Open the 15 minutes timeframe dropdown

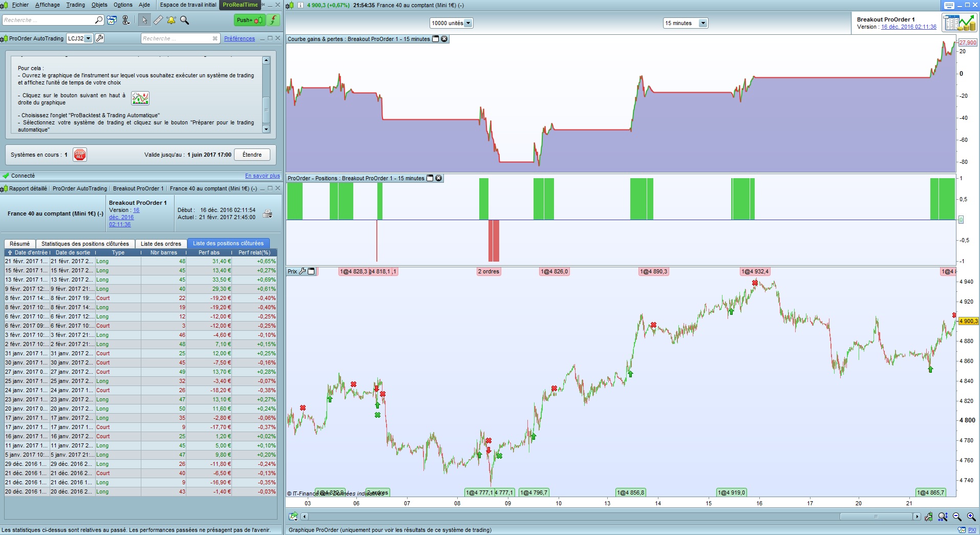pos(703,23)
